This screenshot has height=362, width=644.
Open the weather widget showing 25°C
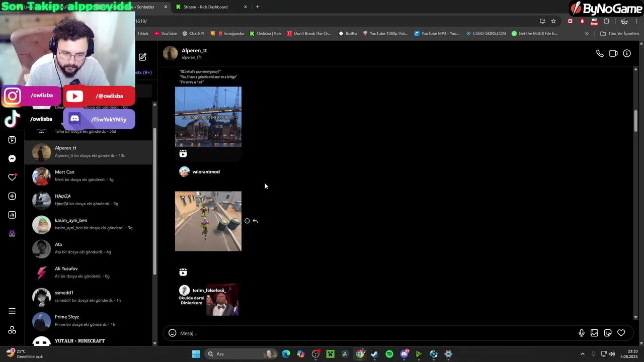point(24,354)
